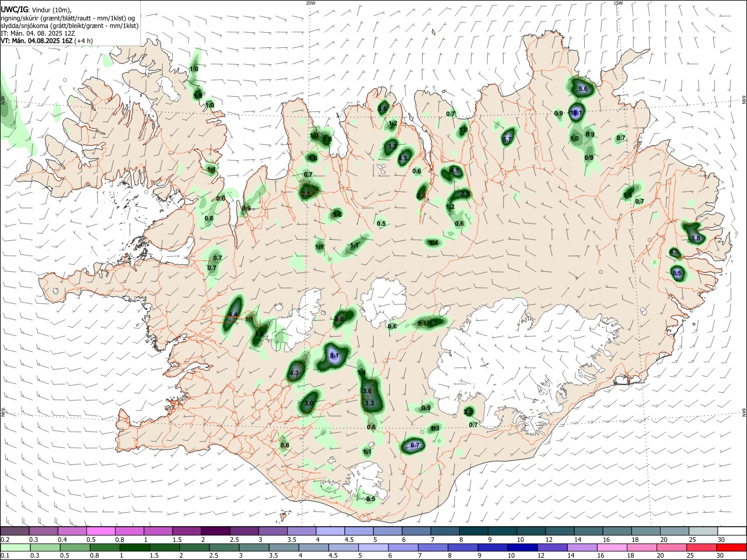Click the 6.7 shower cell marker
This screenshot has height=560, width=747.
[x=414, y=446]
